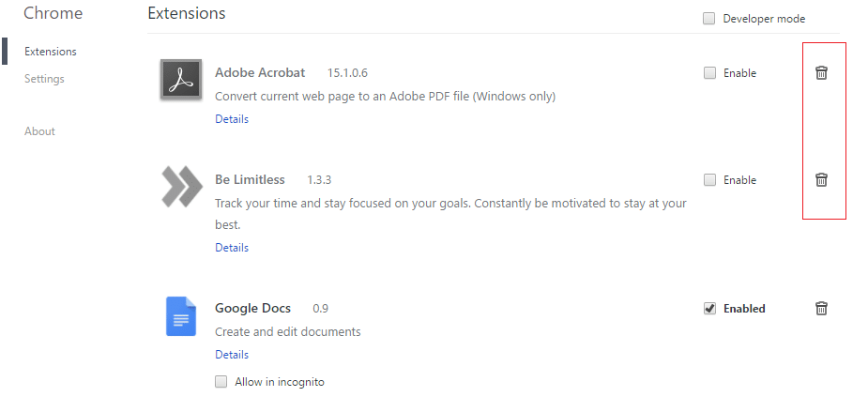Remove the Be Limitless extension using trash icon
Image resolution: width=868 pixels, height=412 pixels.
pyautogui.click(x=821, y=180)
